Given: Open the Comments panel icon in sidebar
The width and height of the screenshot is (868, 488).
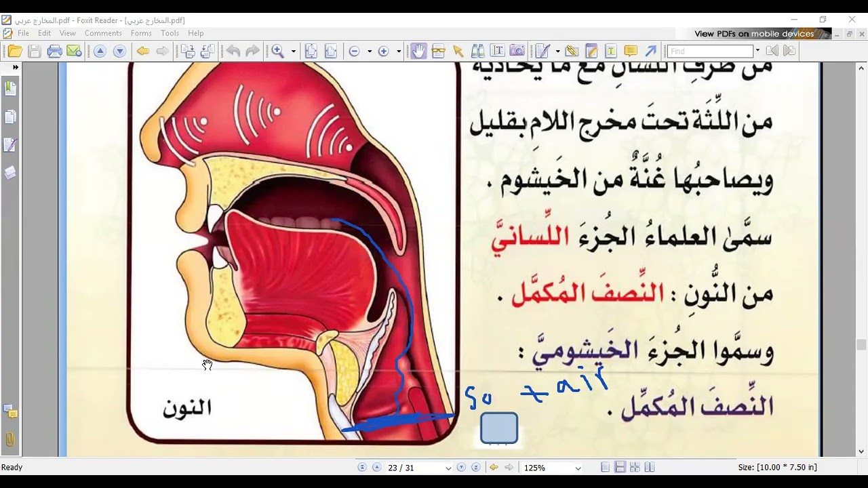Looking at the screenshot, I should tap(10, 411).
